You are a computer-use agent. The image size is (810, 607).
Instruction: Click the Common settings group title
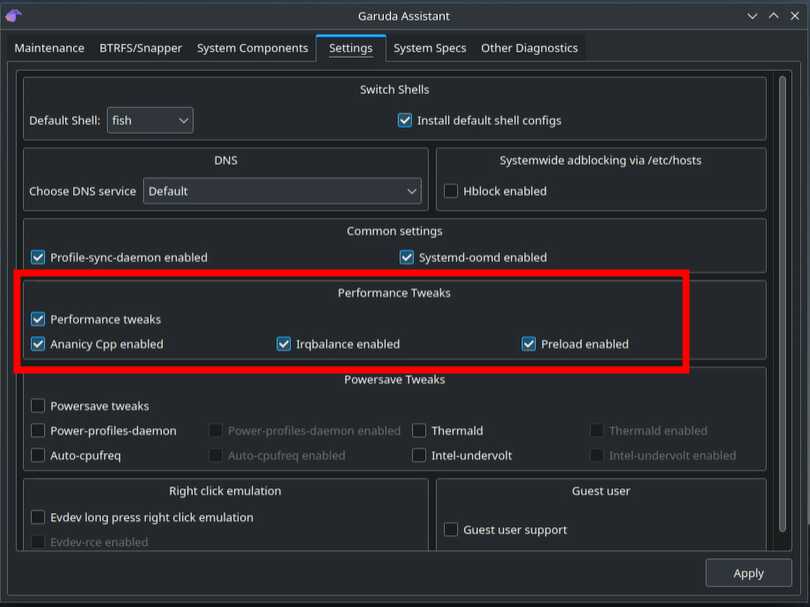pyautogui.click(x=395, y=231)
